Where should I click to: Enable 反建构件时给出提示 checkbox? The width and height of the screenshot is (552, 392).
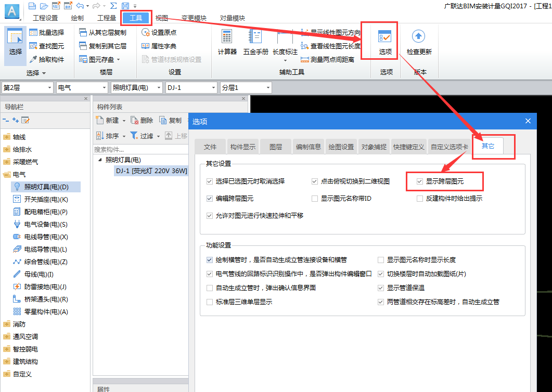pos(420,199)
